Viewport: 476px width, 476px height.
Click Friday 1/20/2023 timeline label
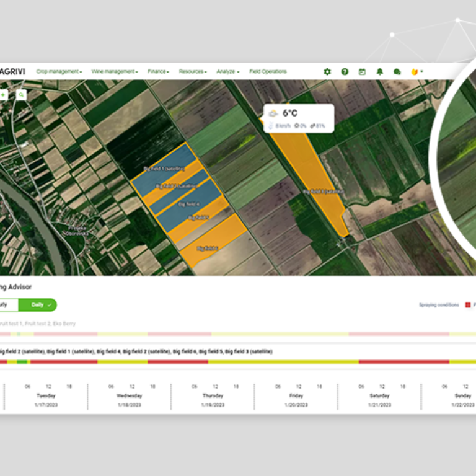pyautogui.click(x=296, y=400)
